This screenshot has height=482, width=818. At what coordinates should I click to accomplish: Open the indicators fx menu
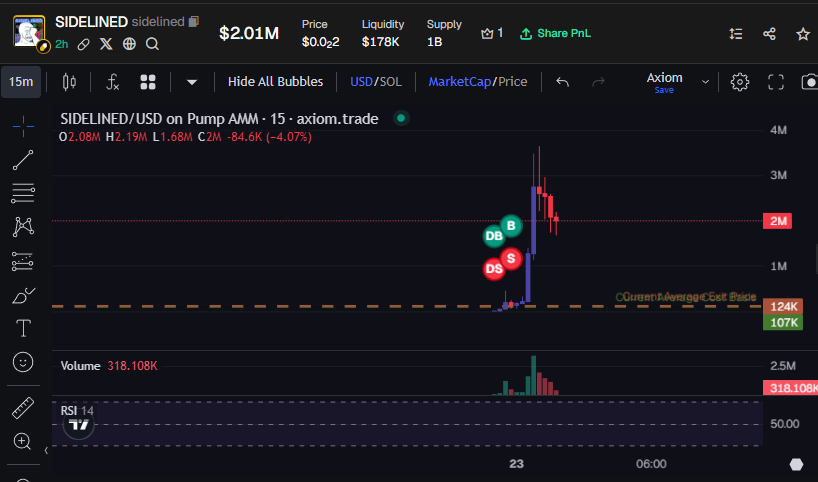112,82
